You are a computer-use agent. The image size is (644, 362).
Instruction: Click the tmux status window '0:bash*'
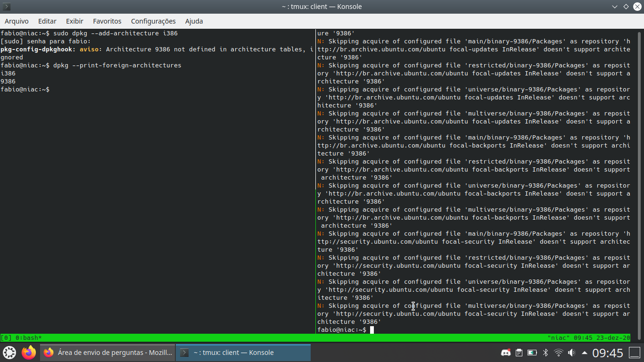(x=28, y=338)
